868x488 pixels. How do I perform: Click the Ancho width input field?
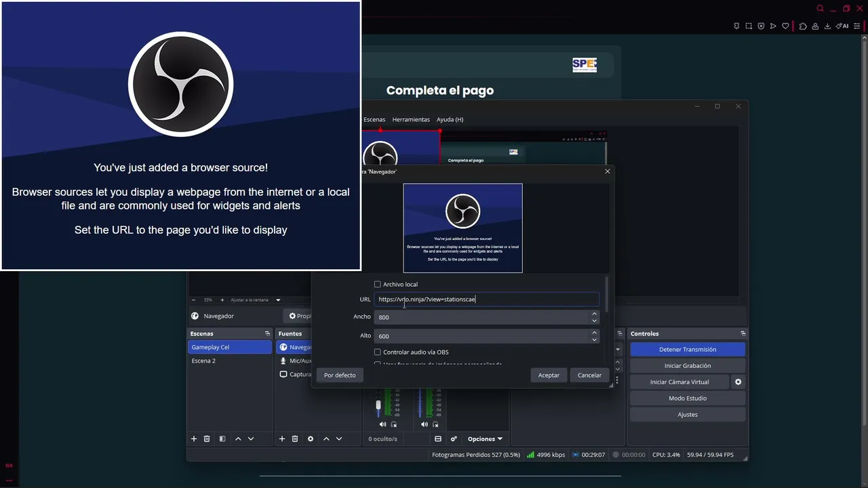pyautogui.click(x=481, y=317)
